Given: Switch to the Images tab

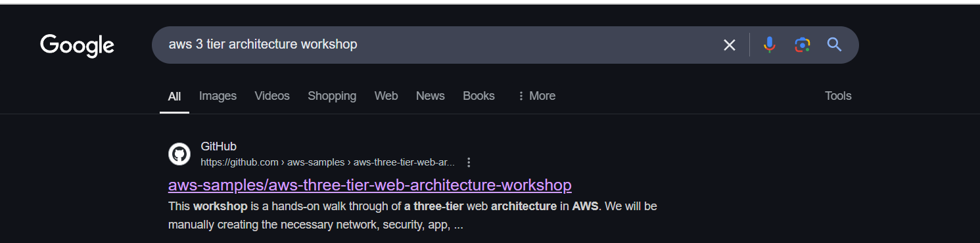Looking at the screenshot, I should point(218,96).
